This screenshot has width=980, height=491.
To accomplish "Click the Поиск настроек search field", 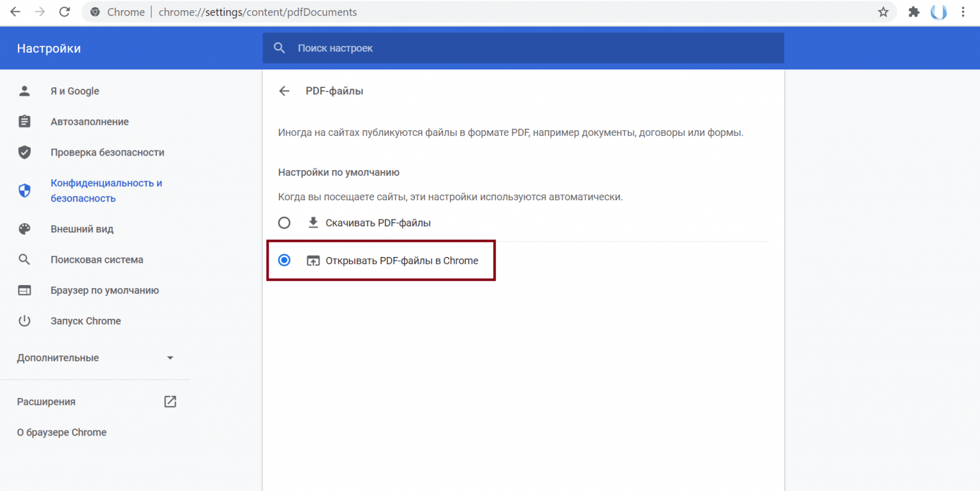I will 523,48.
